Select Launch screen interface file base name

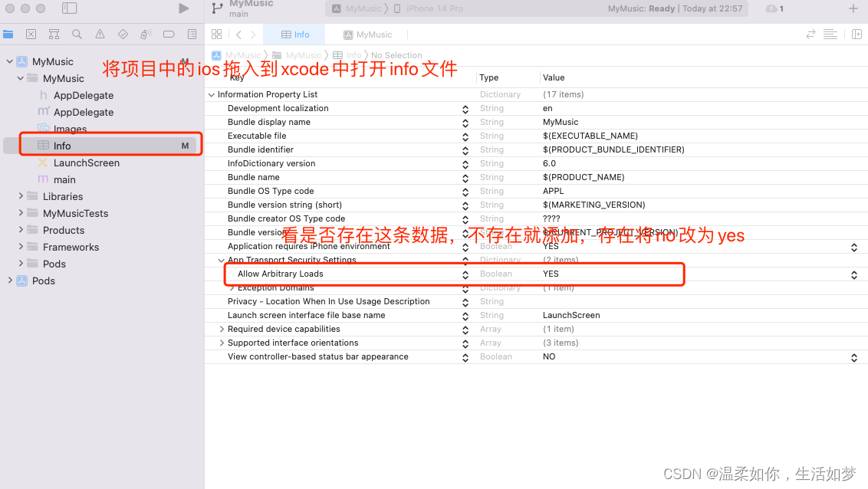[536, 315]
